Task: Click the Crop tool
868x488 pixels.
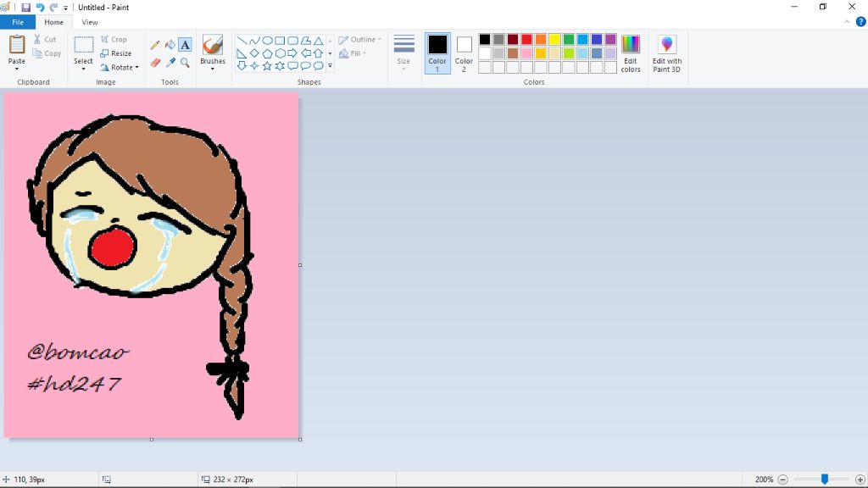Action: (x=114, y=39)
